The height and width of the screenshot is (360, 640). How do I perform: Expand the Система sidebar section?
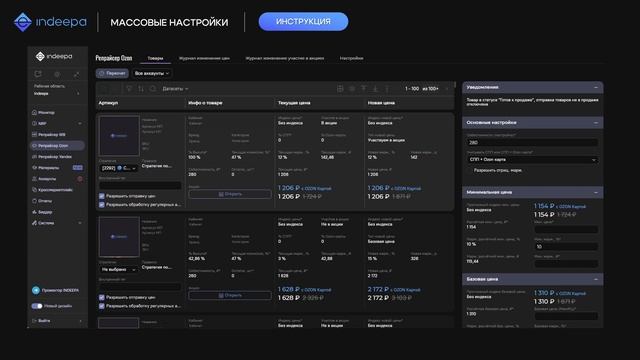pyautogui.click(x=80, y=223)
